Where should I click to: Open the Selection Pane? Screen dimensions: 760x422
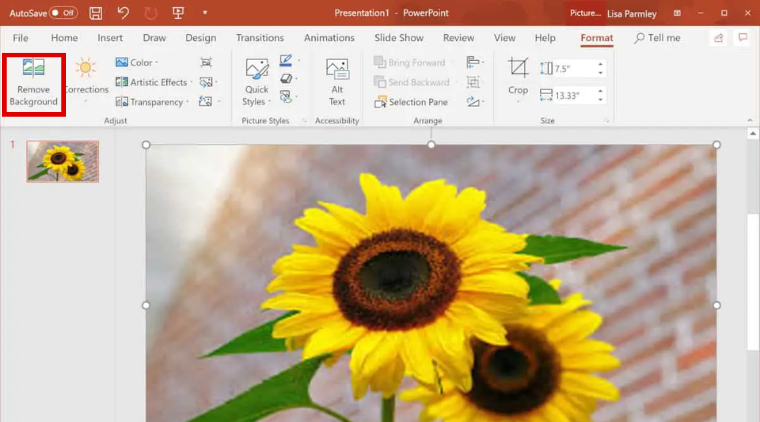[412, 102]
